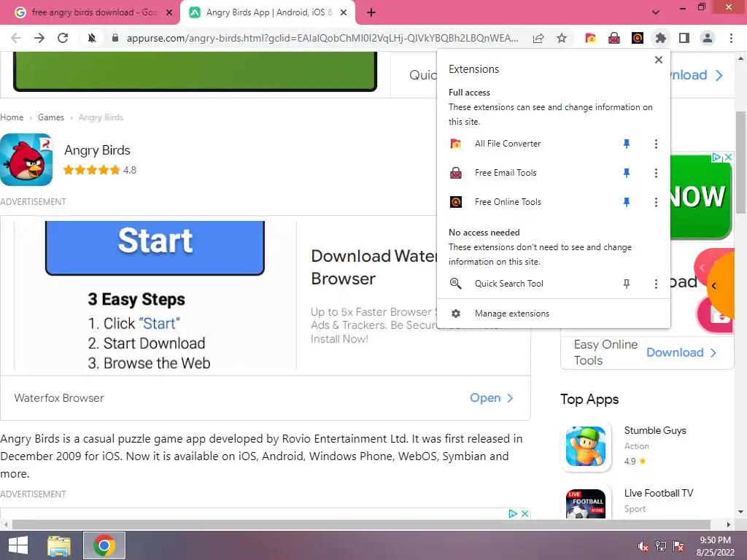Click the AdChoices icon on the bottom banner
This screenshot has height=560, width=747.
[513, 513]
